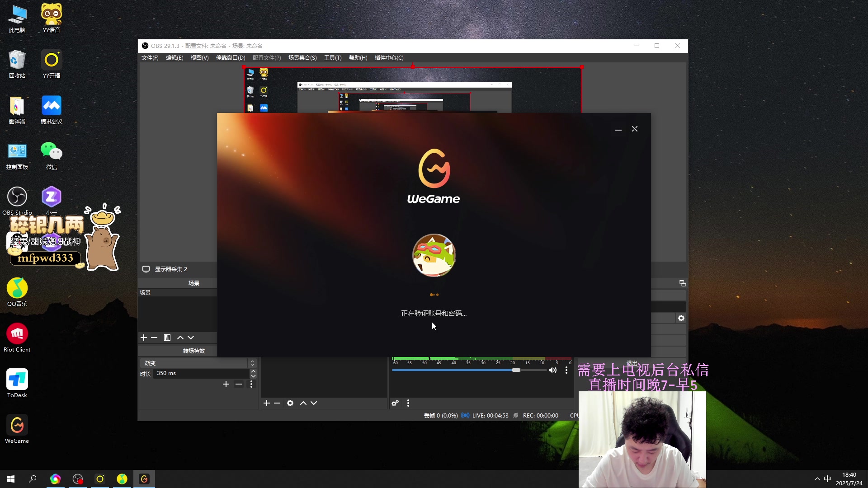The image size is (868, 488).
Task: Open the 渐变 transition dropdown
Action: [x=198, y=363]
